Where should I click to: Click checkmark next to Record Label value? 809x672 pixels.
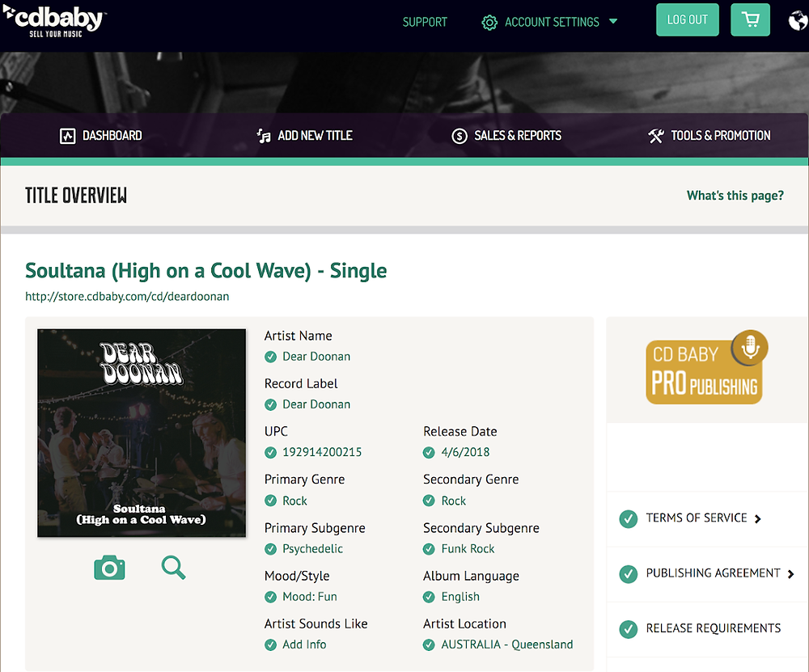pos(270,405)
